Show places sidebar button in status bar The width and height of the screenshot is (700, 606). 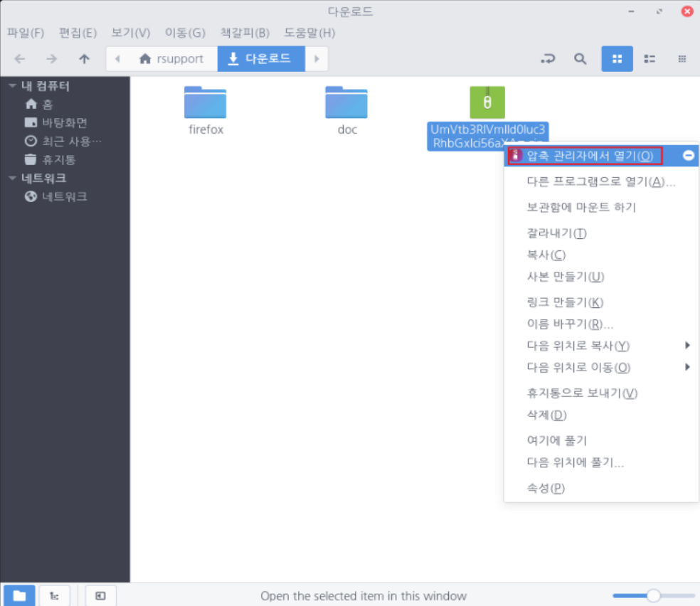(x=19, y=595)
